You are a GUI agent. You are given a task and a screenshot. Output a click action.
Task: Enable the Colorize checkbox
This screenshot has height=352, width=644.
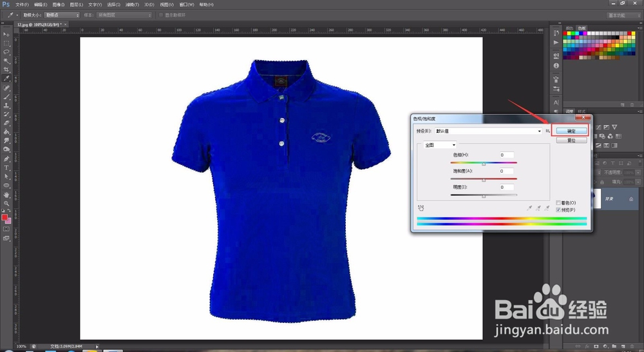558,202
